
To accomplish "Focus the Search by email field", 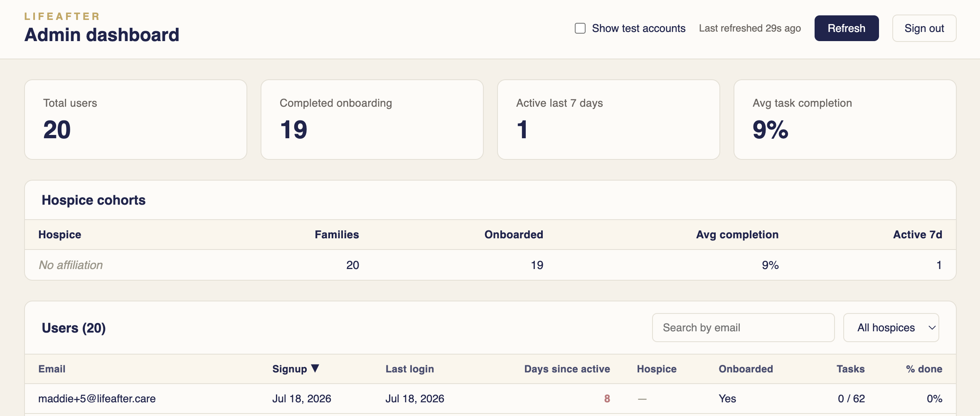I will click(x=743, y=328).
